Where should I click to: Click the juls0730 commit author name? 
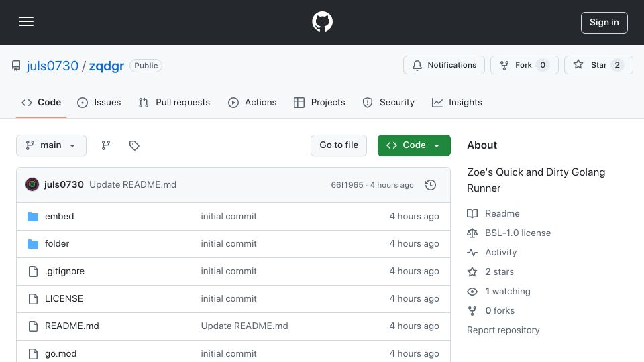[64, 185]
